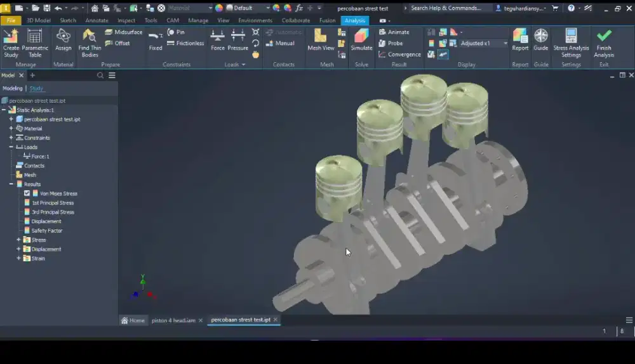Expand the Constraints node
The height and width of the screenshot is (364, 635).
coord(11,138)
